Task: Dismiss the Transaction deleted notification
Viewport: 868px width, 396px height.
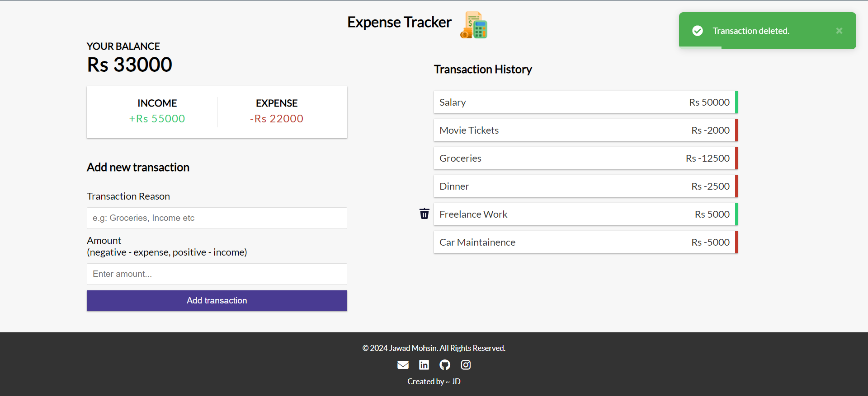Action: 839,31
